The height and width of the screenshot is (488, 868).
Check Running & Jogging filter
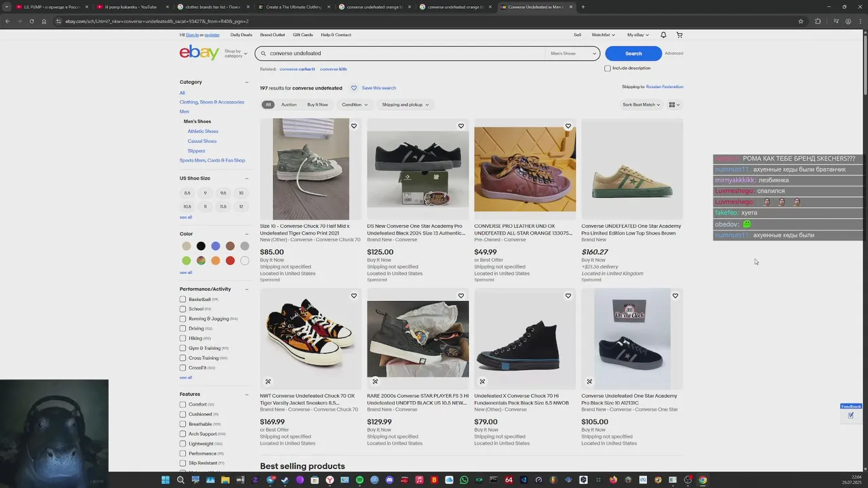182,319
